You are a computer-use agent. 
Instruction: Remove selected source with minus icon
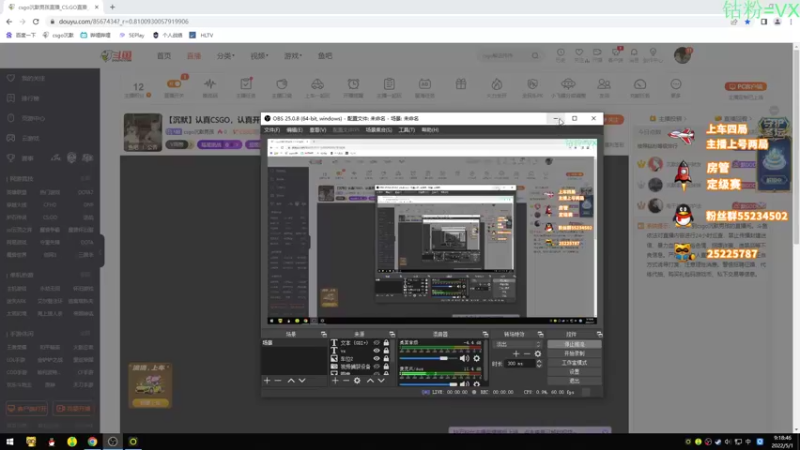pos(346,381)
